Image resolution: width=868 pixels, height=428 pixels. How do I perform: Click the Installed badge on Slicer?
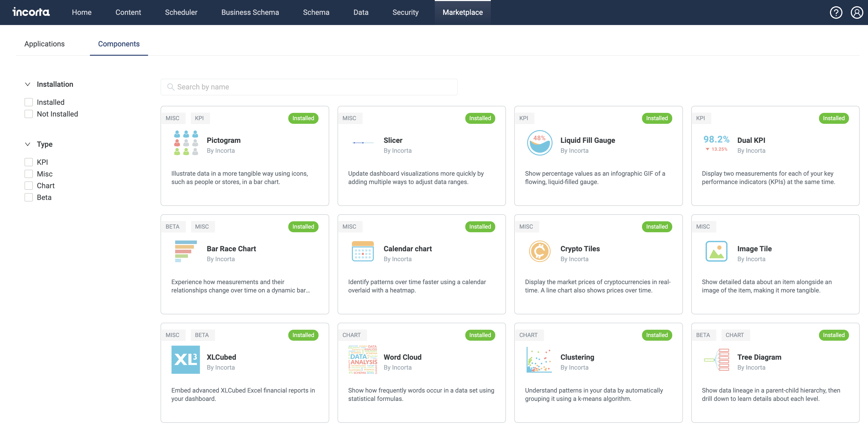480,118
